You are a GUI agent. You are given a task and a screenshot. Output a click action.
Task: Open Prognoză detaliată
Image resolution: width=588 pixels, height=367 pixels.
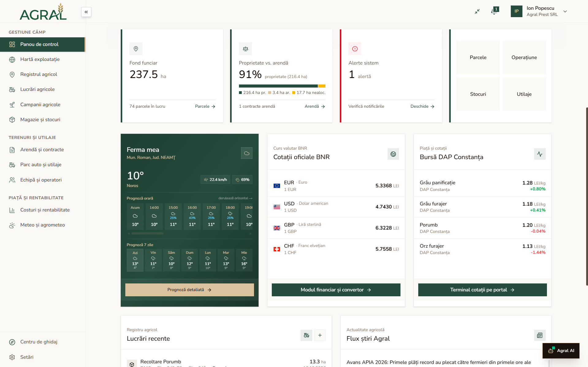pos(190,290)
